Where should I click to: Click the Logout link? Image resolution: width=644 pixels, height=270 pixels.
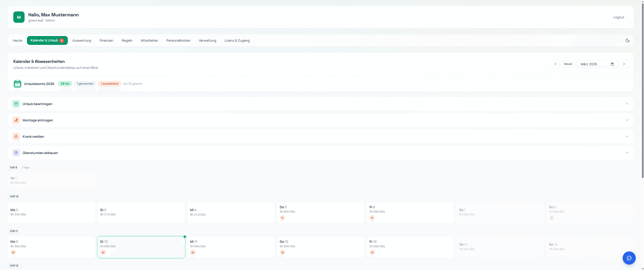point(619,17)
